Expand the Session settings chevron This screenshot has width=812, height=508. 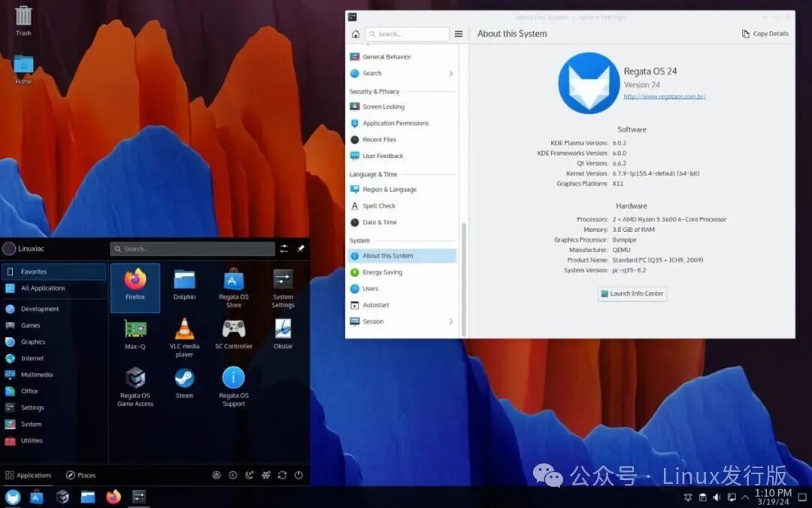[x=451, y=321]
